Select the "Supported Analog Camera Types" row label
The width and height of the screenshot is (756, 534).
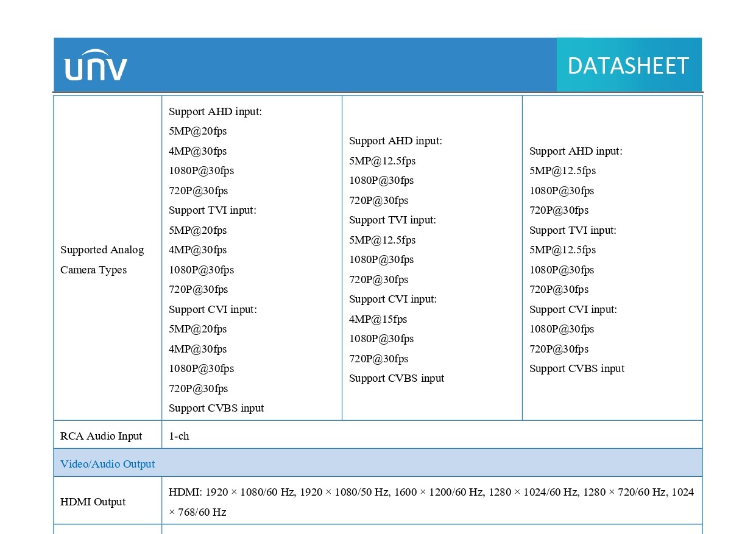(102, 259)
